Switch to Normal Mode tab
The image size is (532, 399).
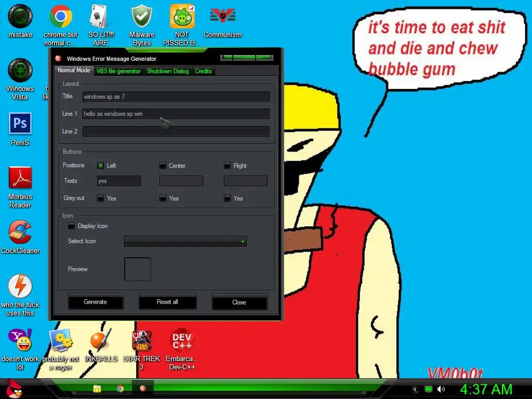coord(74,70)
